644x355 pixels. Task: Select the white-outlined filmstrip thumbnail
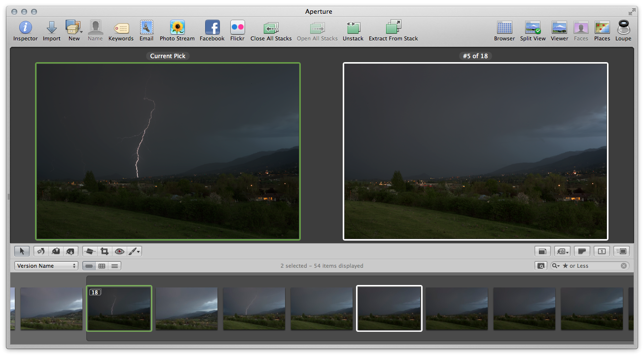(389, 308)
